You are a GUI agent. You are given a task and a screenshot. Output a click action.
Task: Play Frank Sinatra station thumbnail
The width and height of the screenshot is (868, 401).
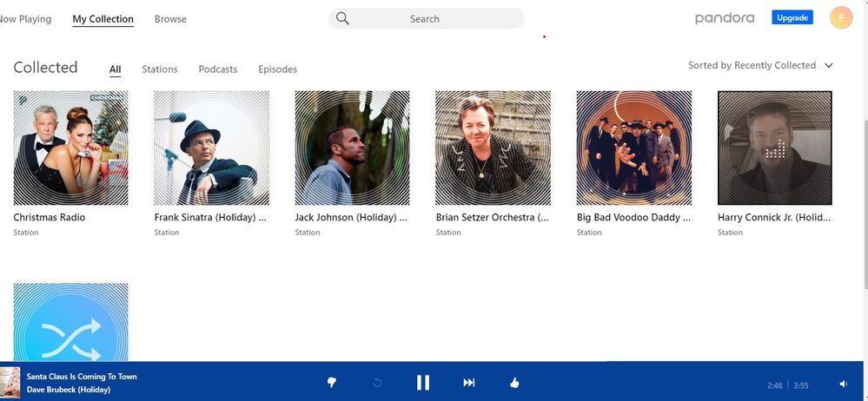[211, 148]
